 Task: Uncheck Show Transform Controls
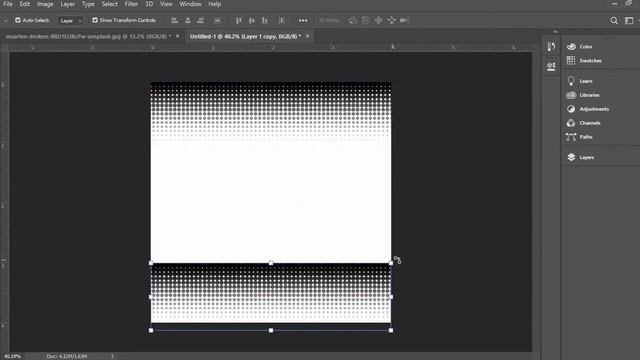[x=95, y=20]
